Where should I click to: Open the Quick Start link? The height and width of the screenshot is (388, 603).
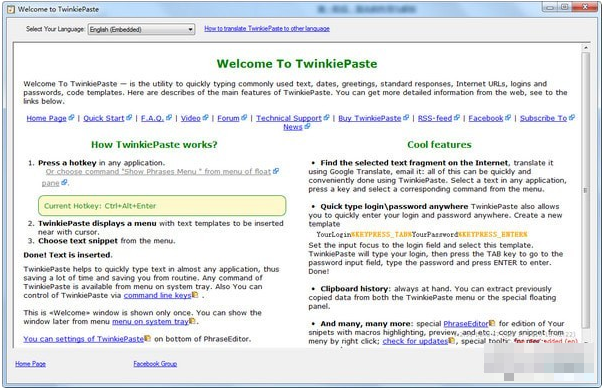click(104, 118)
